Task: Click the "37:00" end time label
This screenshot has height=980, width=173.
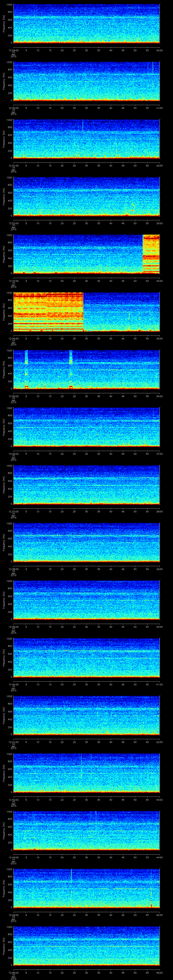Action: (x=160, y=454)
